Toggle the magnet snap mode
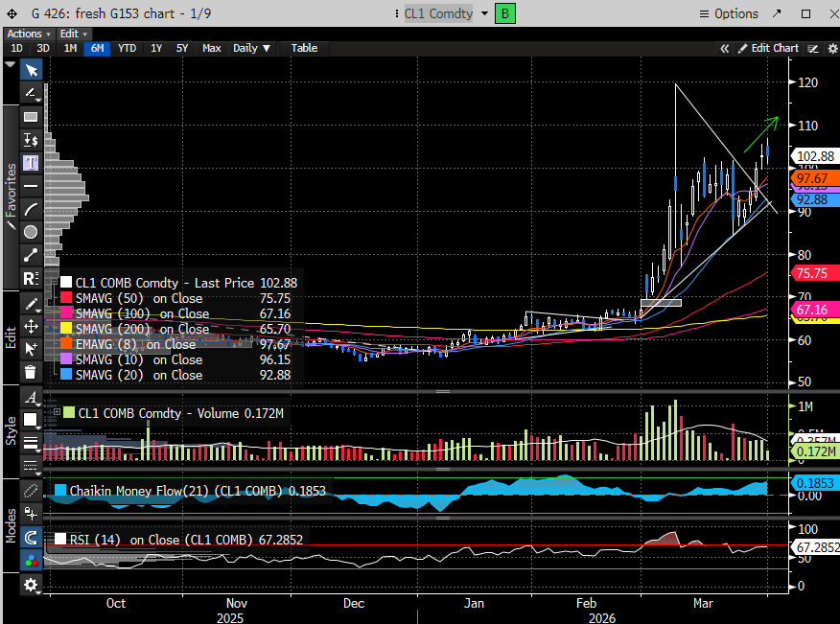The height and width of the screenshot is (624, 840). click(x=31, y=537)
